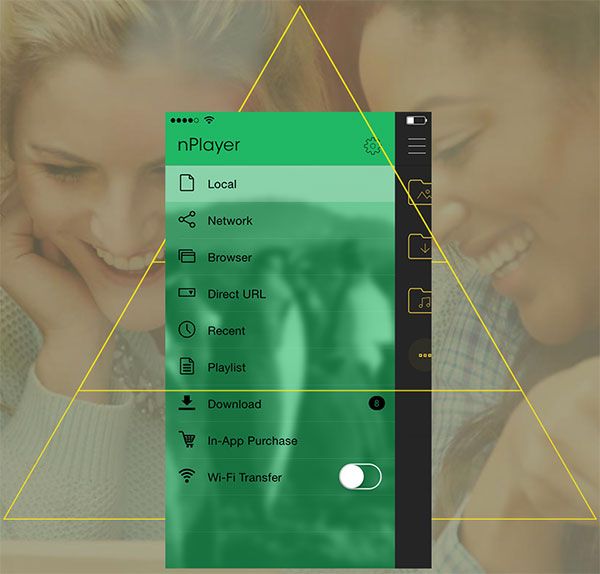Open the downloads folder icon
This screenshot has height=574, width=600.
(420, 246)
